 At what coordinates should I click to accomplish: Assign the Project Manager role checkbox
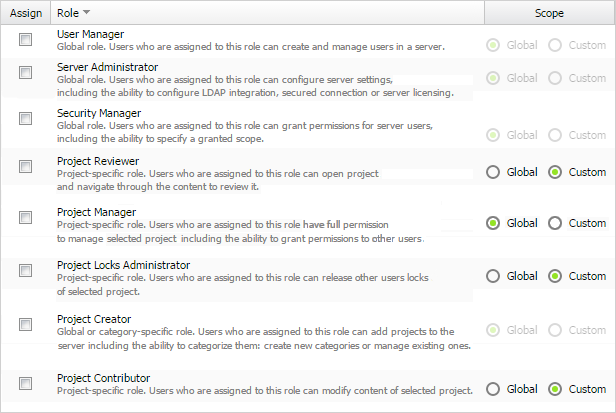point(25,217)
